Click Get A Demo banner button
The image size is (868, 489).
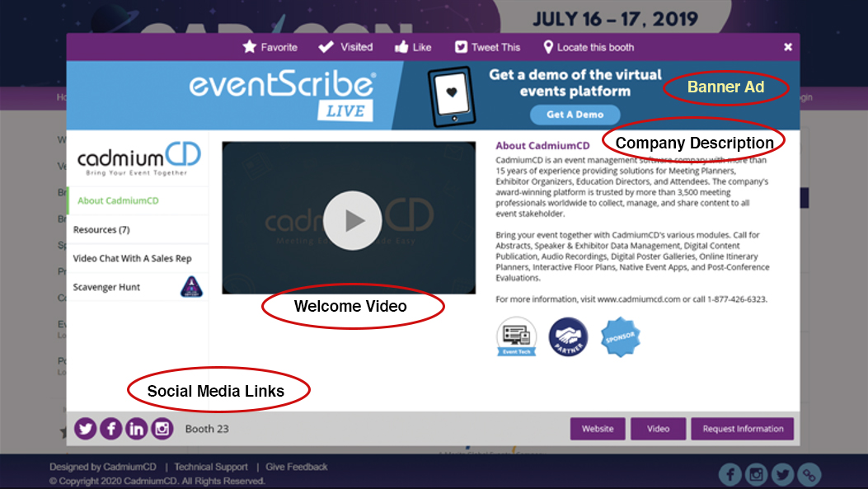(575, 115)
